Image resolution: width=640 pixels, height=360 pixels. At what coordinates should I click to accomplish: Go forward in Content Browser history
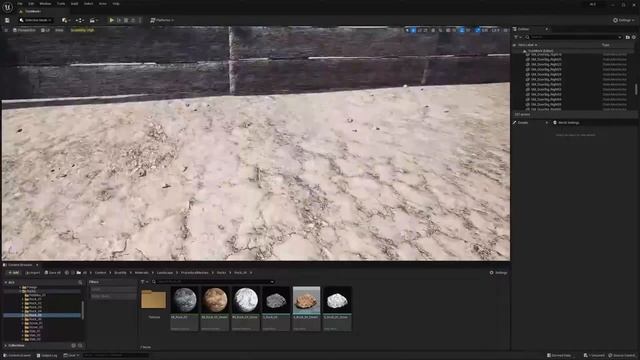click(73, 273)
